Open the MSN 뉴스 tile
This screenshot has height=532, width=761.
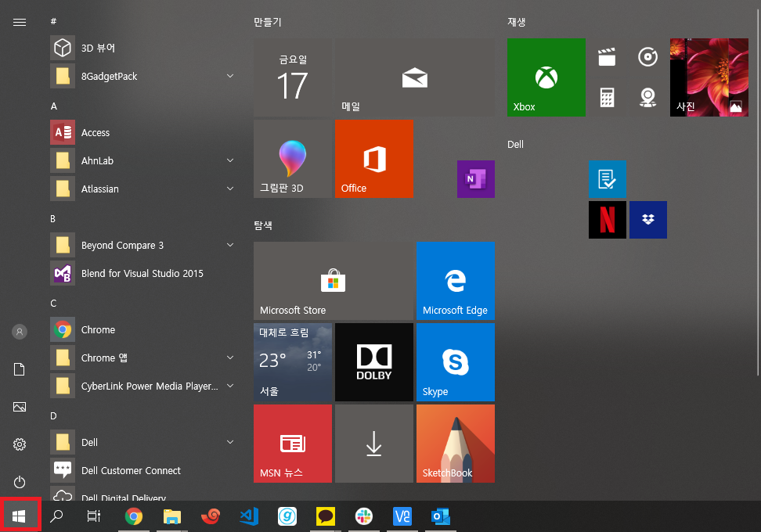(x=293, y=444)
